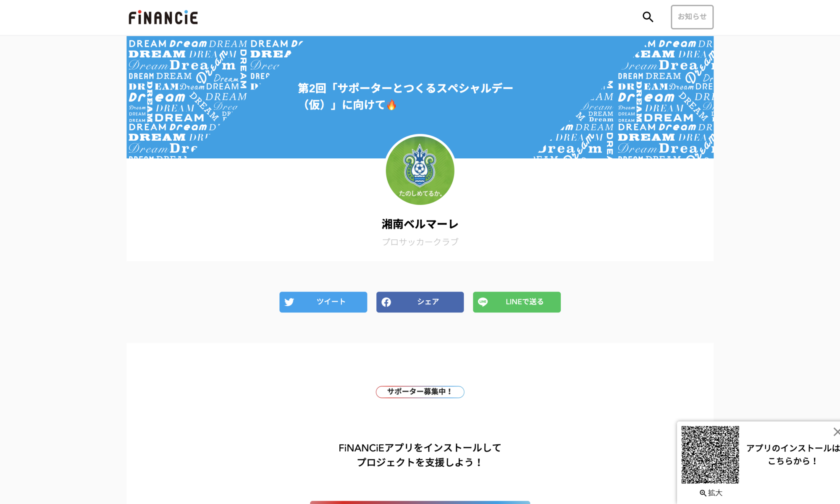Select the club name 湘南ベルマーレ heading
Screen dimensions: 840x504
tap(420, 224)
